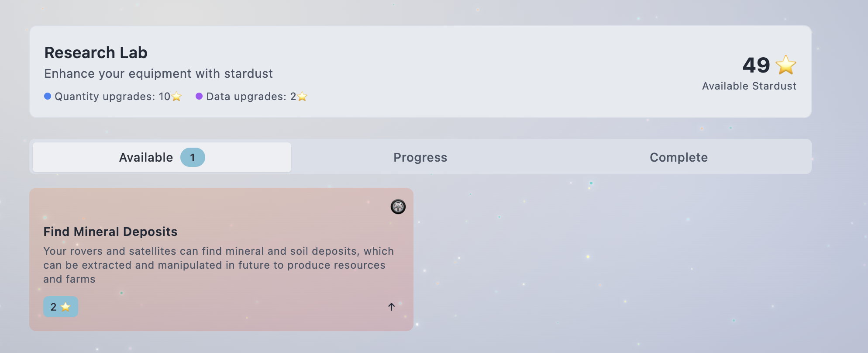Click the star after Quantity upgrades: 10
The width and height of the screenshot is (868, 353).
176,97
